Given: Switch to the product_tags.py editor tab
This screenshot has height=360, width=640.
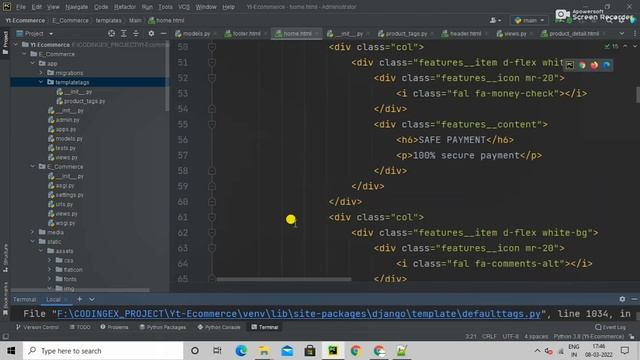Looking at the screenshot, I should pyautogui.click(x=405, y=33).
